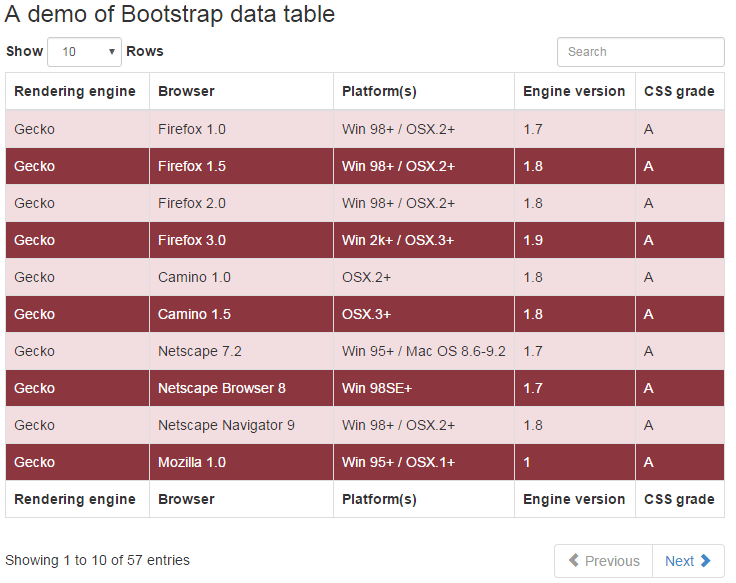This screenshot has width=736, height=583.
Task: Sort by CSS grade column header at top
Action: 680,91
